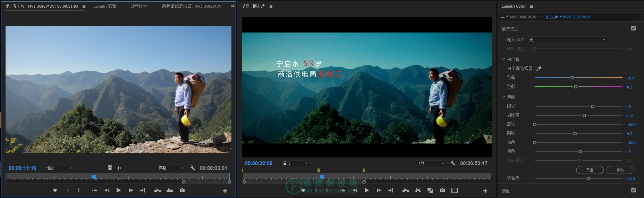Play the sequence in Program monitor
644x198 pixels.
click(x=367, y=190)
